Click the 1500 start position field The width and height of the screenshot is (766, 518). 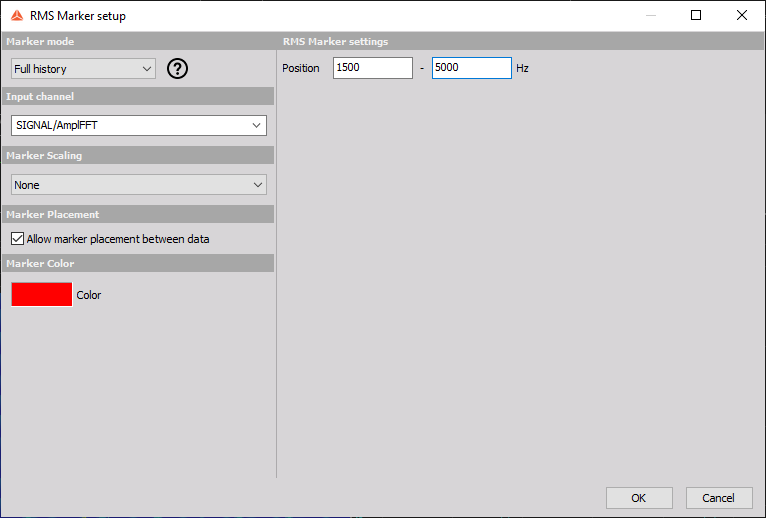[373, 68]
